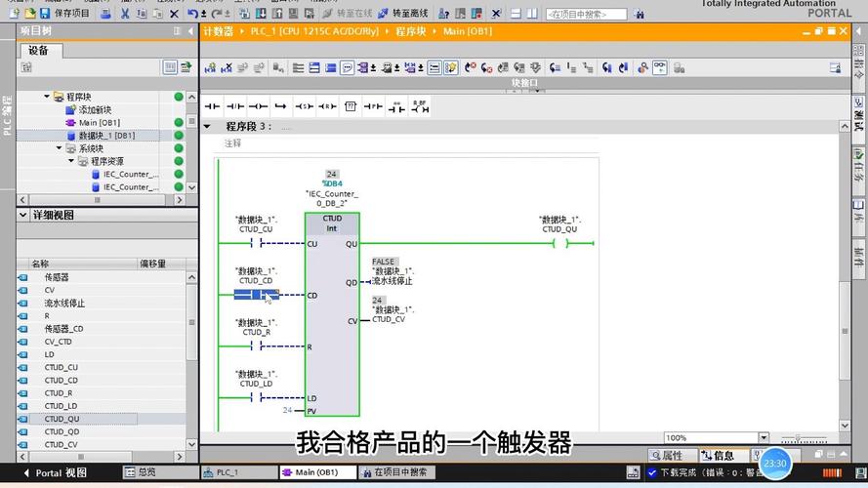Click the delete network icon in editor toolbar
Viewport: 868px width, 488px height.
click(226, 68)
